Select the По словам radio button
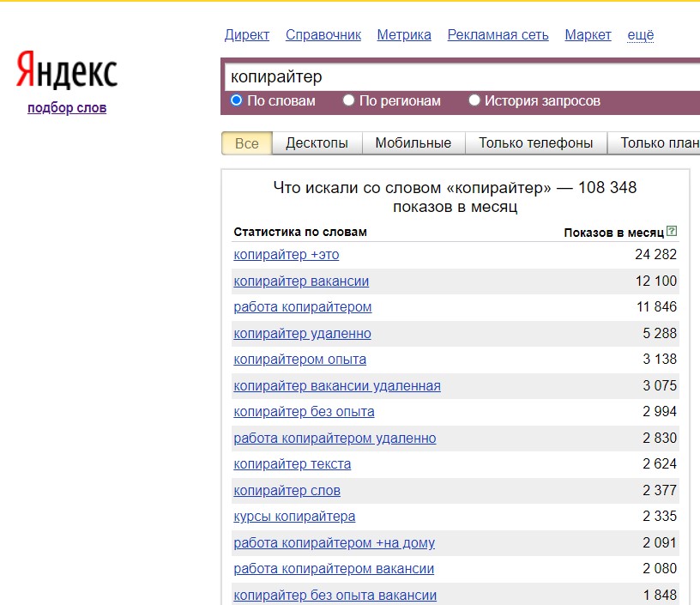This screenshot has width=700, height=605. click(236, 100)
